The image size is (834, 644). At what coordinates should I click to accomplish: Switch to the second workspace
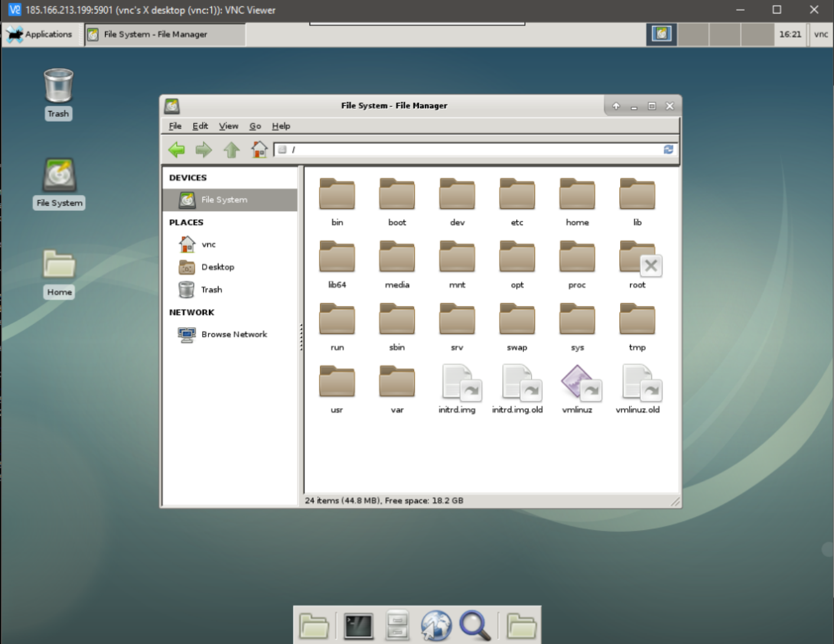point(693,34)
